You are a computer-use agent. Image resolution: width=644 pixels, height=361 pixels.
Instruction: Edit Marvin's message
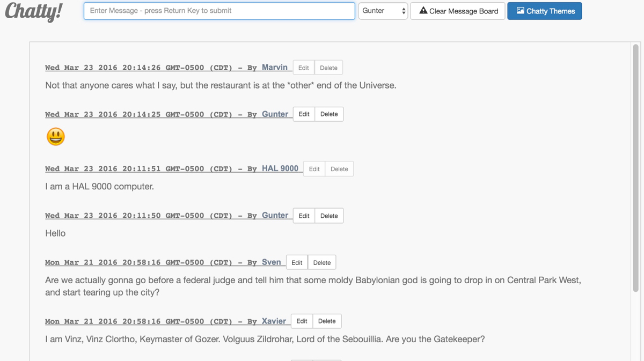(303, 68)
